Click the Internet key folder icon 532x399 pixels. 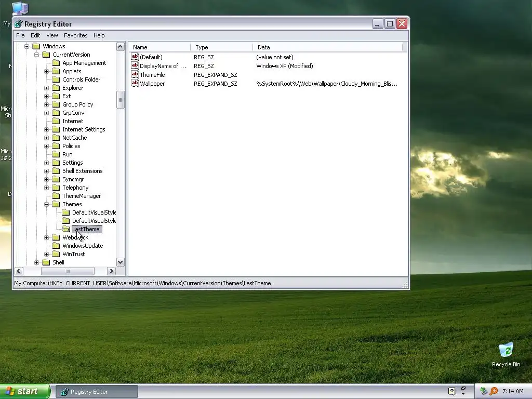56,121
